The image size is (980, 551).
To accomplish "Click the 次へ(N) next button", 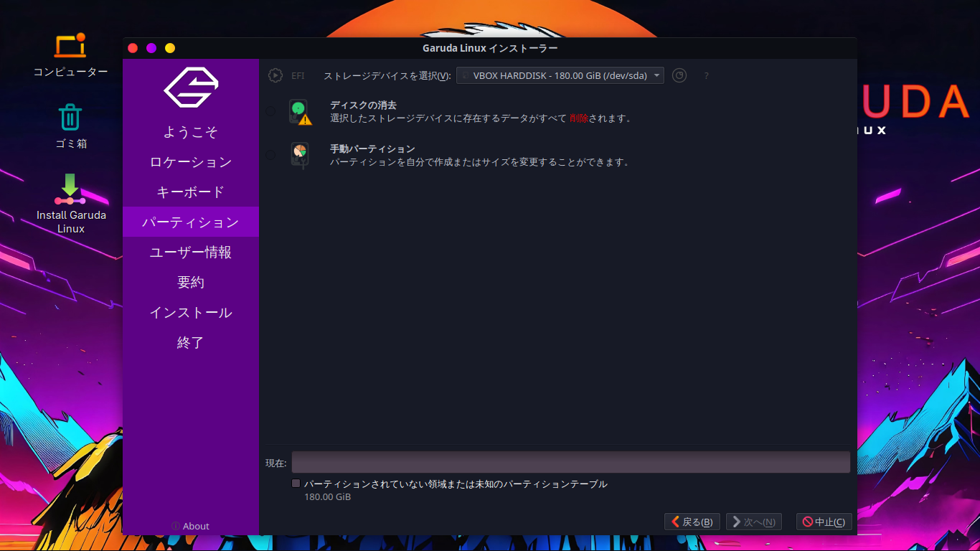I will click(x=754, y=522).
